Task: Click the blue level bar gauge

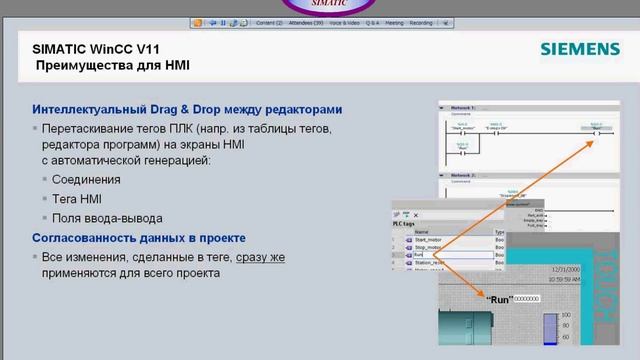Action: pos(550,329)
